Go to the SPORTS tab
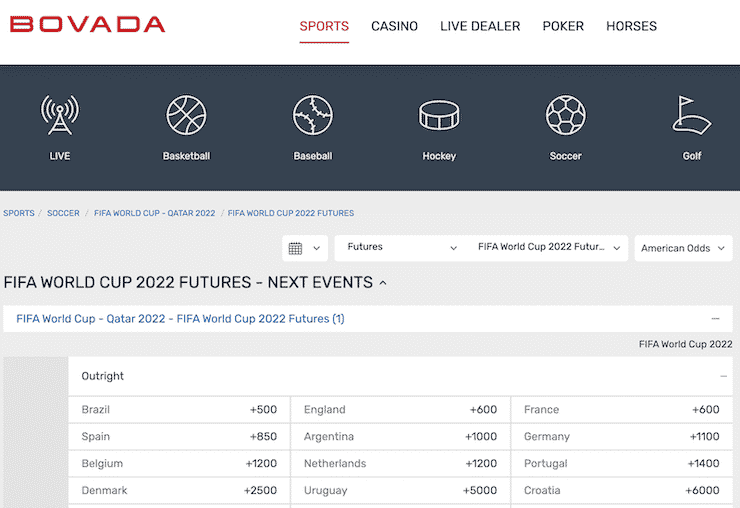 pyautogui.click(x=324, y=26)
